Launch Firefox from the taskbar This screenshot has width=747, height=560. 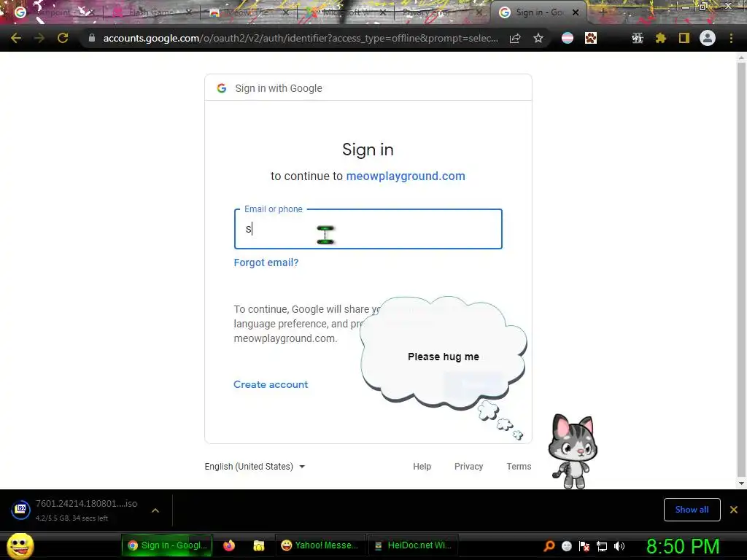(229, 545)
